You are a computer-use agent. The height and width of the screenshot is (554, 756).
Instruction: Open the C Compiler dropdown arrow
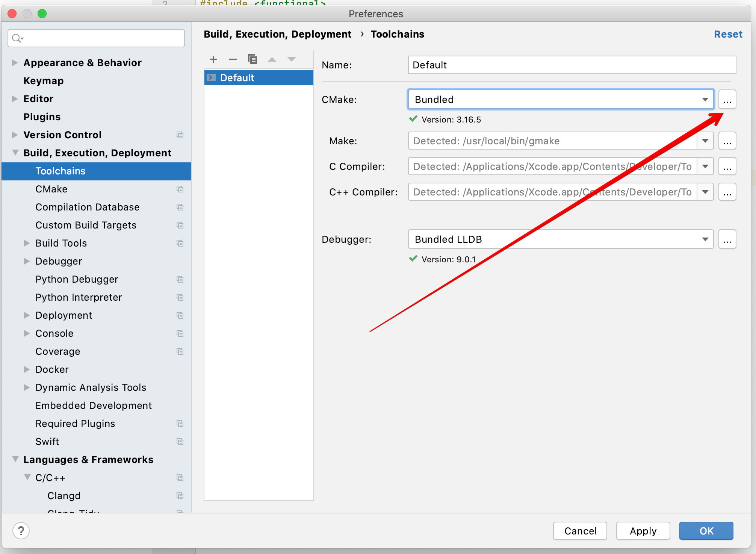point(705,167)
